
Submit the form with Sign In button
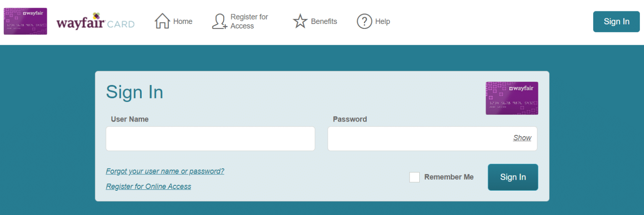513,177
